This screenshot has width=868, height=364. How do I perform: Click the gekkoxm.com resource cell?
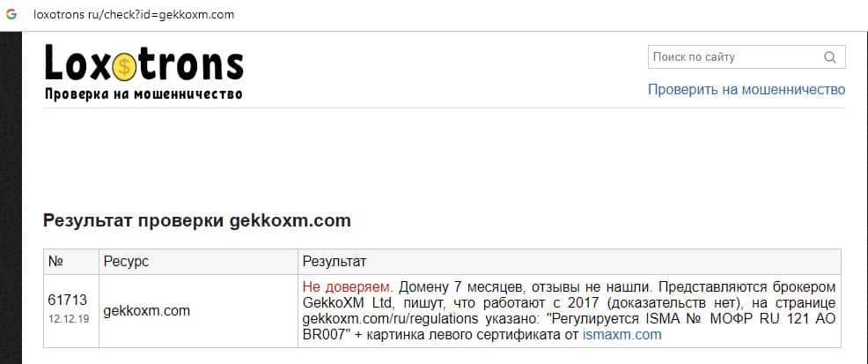tap(147, 310)
